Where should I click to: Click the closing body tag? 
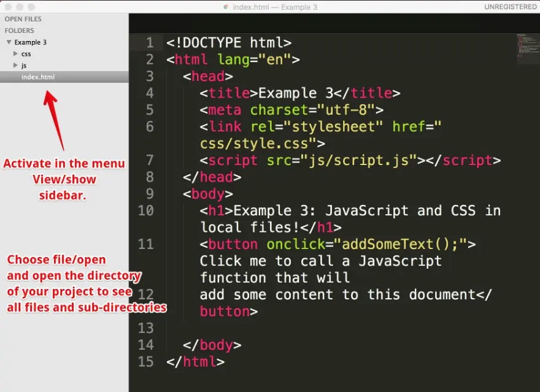pos(212,345)
